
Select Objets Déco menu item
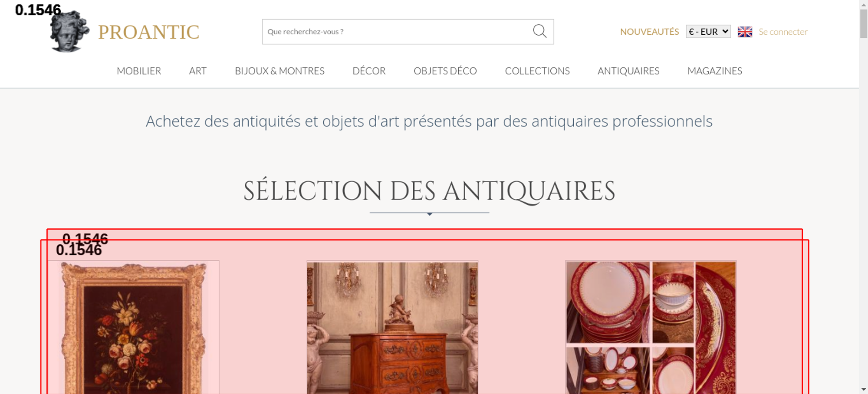coord(445,71)
